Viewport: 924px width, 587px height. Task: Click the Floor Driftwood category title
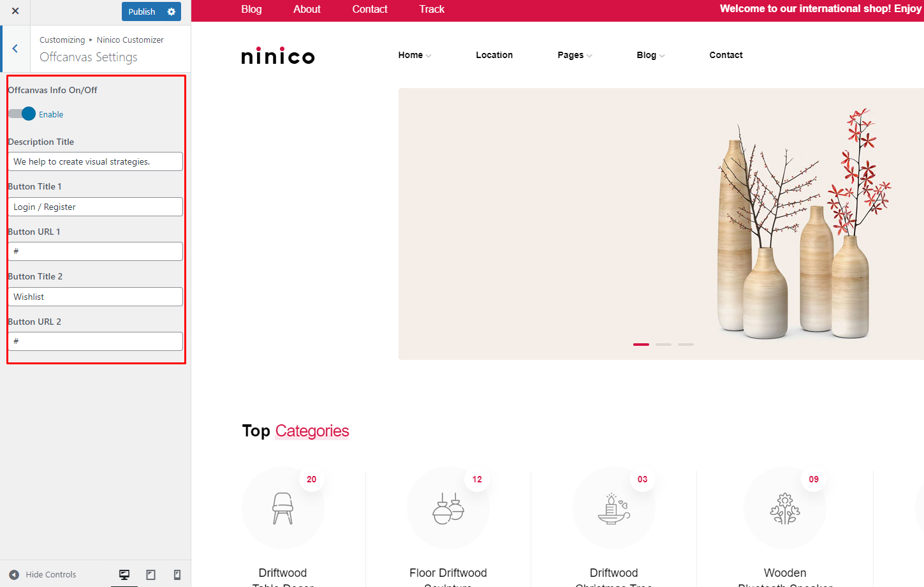[448, 577]
